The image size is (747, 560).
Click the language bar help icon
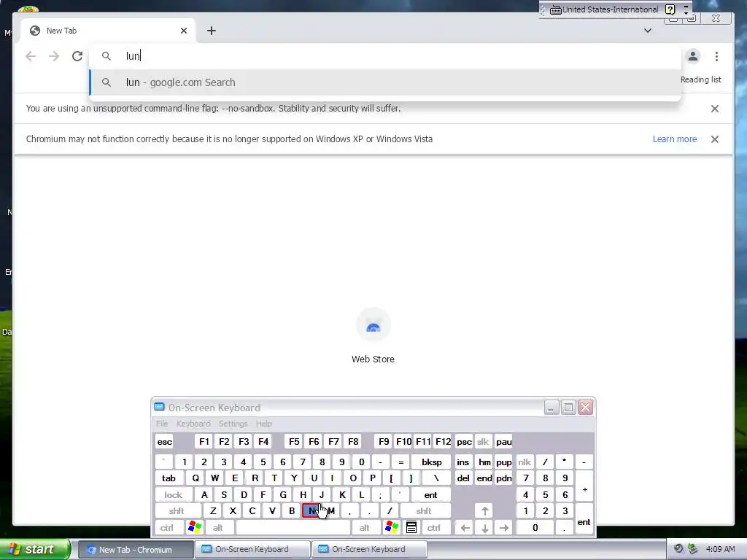click(x=670, y=9)
